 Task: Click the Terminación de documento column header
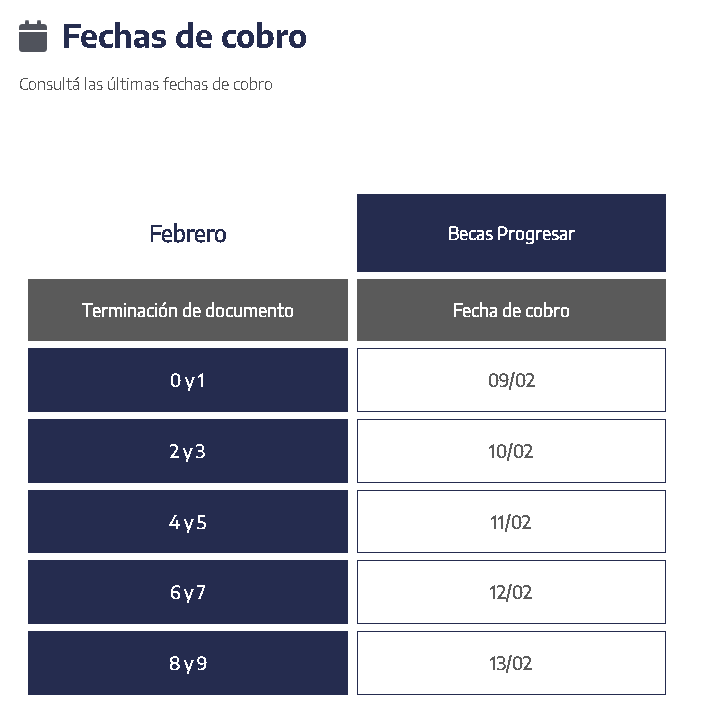point(188,310)
